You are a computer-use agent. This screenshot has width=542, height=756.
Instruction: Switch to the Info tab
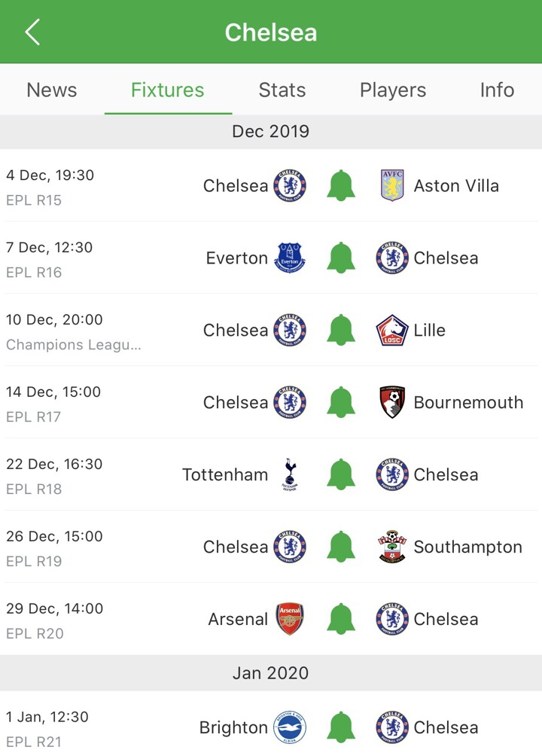click(497, 90)
